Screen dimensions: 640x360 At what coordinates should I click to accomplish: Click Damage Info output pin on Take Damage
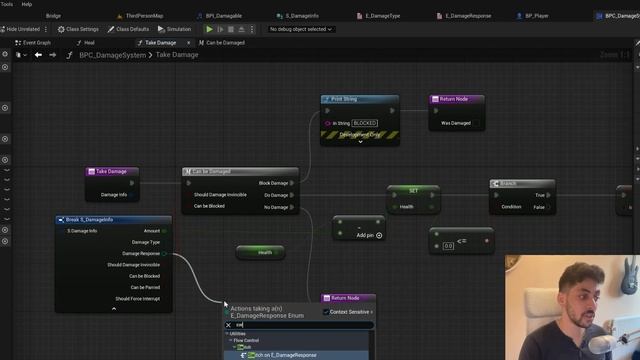[x=131, y=195]
